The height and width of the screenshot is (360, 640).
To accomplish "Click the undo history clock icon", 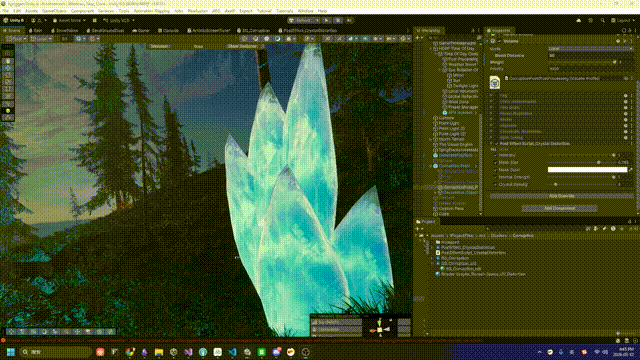I will pyautogui.click(x=590, y=20).
